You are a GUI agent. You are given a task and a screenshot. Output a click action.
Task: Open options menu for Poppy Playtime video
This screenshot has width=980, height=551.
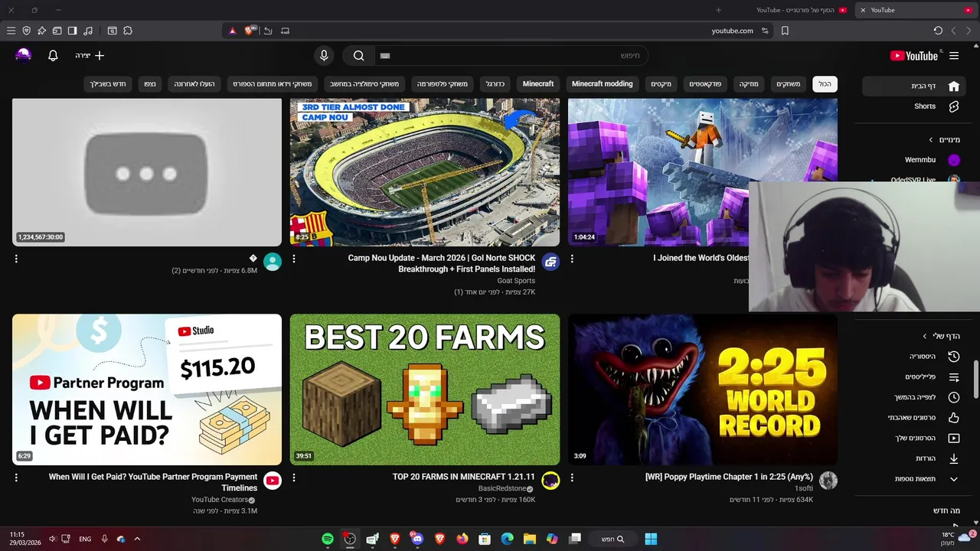click(x=572, y=478)
